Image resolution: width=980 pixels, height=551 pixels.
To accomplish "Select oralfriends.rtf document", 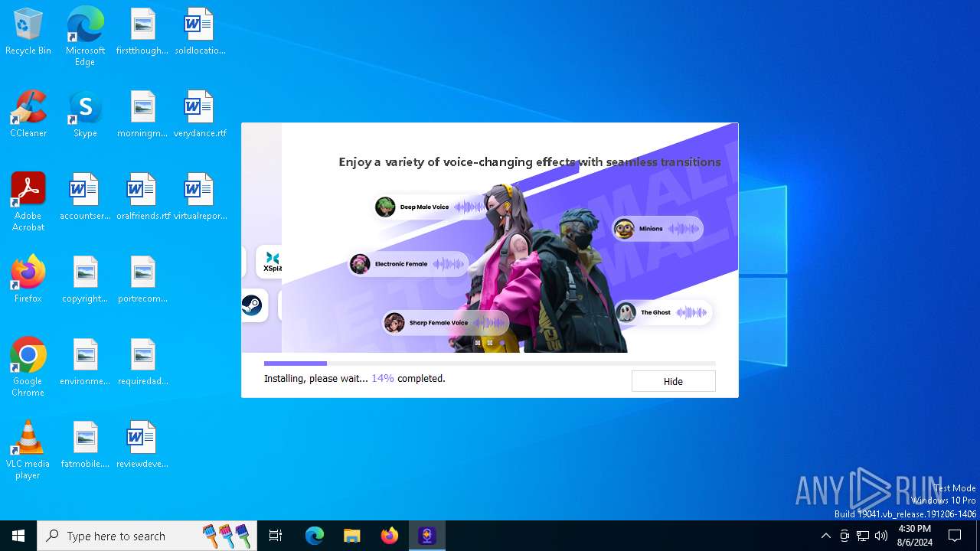I will (142, 197).
